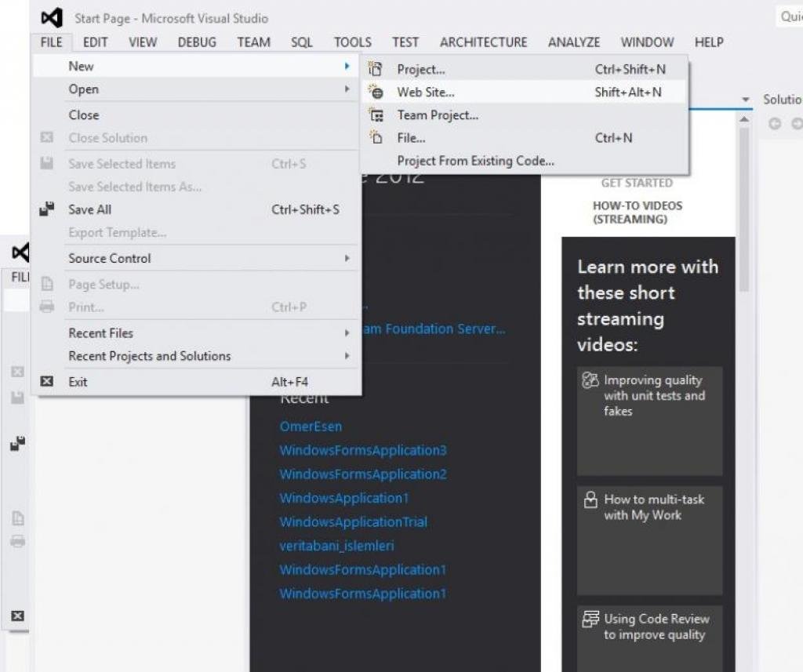Open the WINDOW menu

point(647,42)
